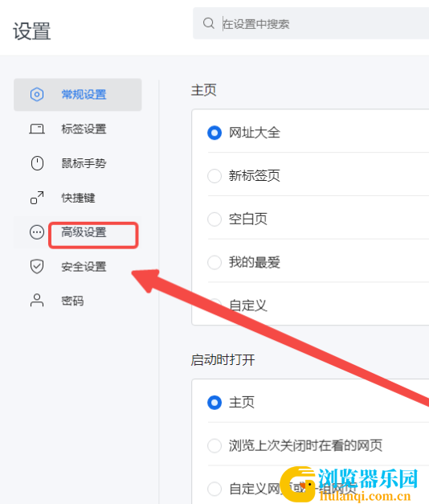Viewport: 429px width, 504px height.
Task: Select the 网址大全 radio button
Action: pos(214,133)
